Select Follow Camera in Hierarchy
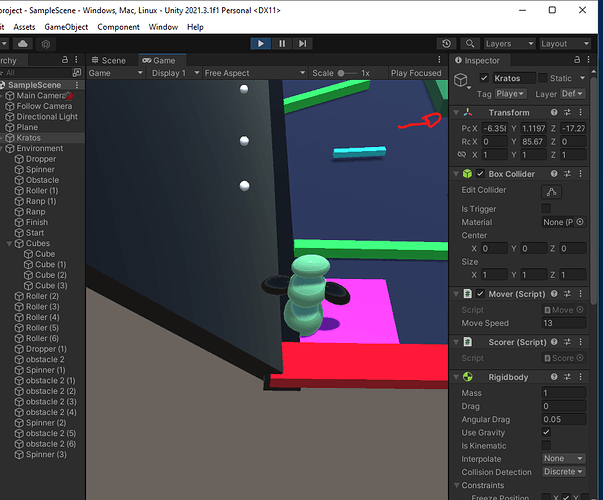The width and height of the screenshot is (603, 500). point(44,106)
